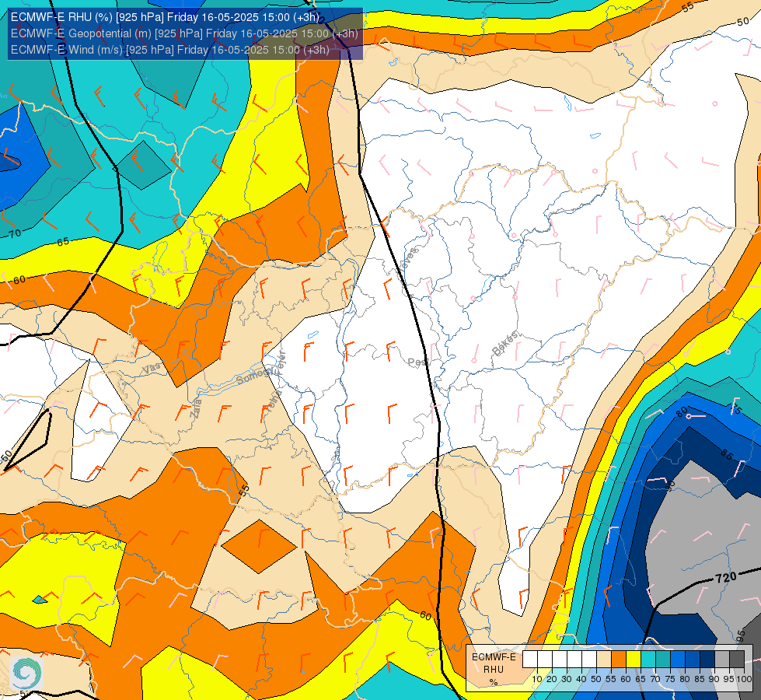
Task: Click the legend title 'ECMWF-E RHU %'
Action: point(494,670)
